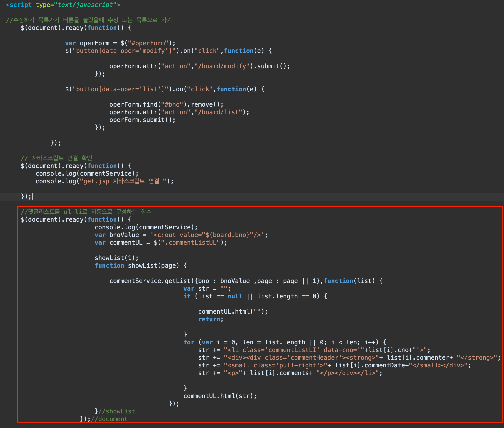Click at the text cursor after });

pyautogui.click(x=32, y=196)
